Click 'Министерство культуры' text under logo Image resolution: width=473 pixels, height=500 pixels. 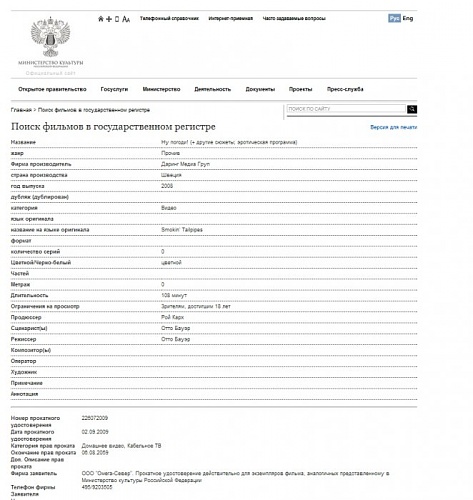(x=51, y=63)
